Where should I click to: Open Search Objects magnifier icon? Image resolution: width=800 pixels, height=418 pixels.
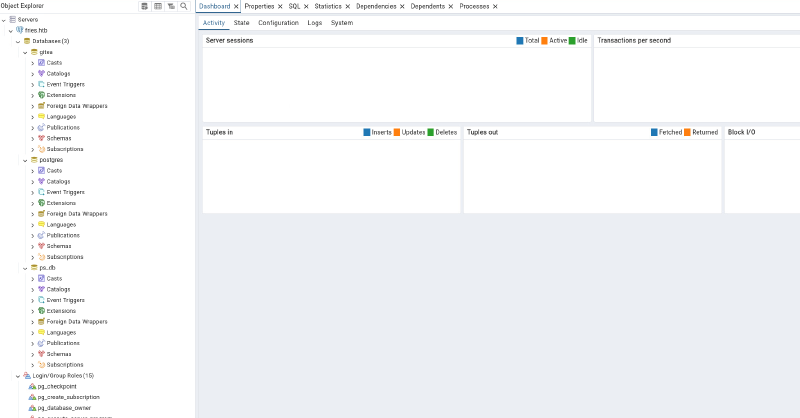(184, 6)
